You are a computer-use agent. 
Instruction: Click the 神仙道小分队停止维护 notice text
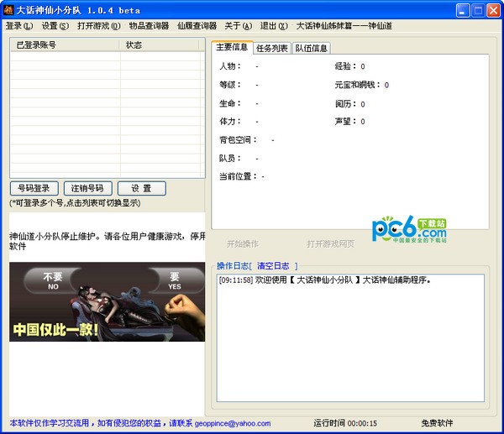[107, 241]
